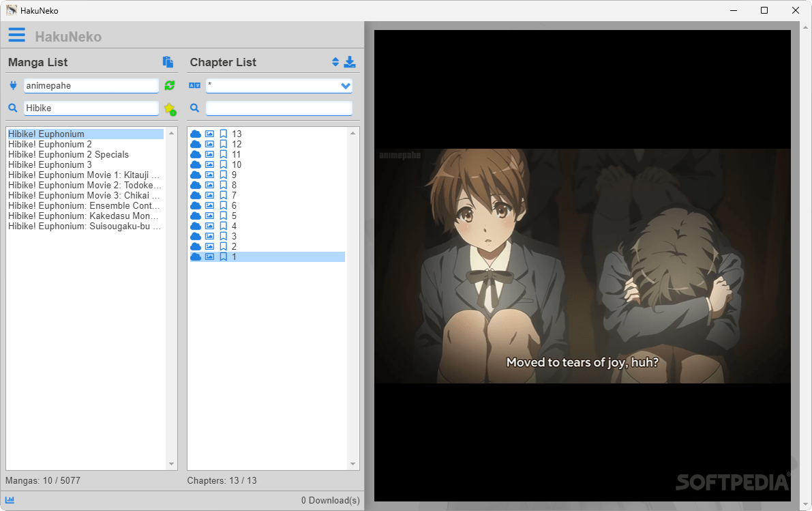
Task: Download chapter 12 via cloud icon
Action: point(196,144)
